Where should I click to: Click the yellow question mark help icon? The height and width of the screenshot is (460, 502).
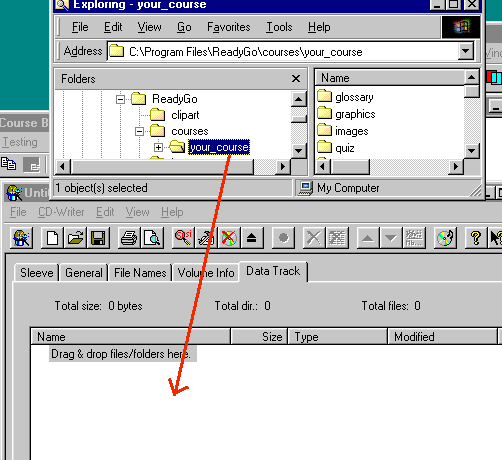pyautogui.click(x=476, y=238)
